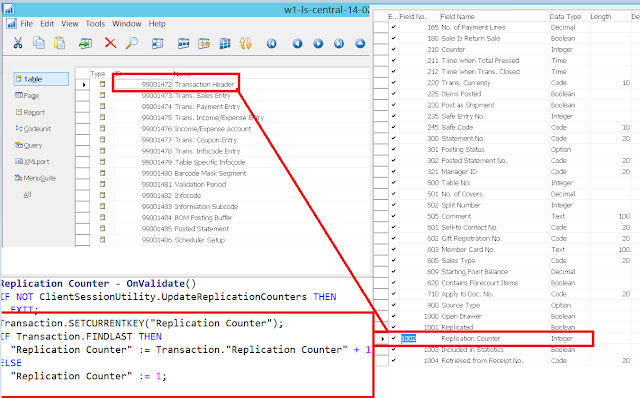Click the Data Type column header
This screenshot has height=398, width=640.
pos(569,16)
